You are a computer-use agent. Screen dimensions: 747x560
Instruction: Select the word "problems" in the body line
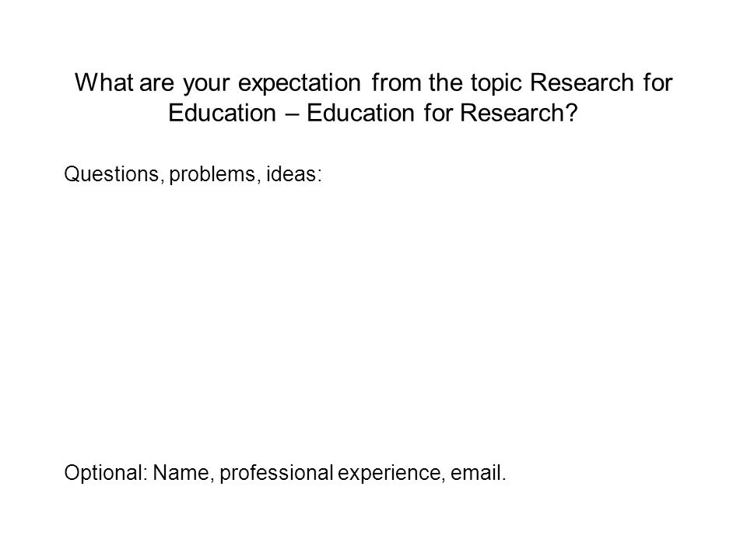[212, 175]
